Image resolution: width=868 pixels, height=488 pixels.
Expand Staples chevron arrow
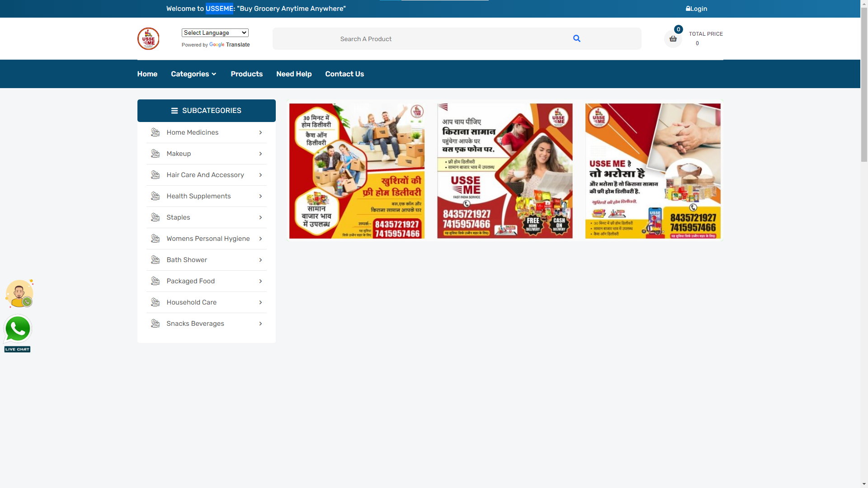coord(260,217)
